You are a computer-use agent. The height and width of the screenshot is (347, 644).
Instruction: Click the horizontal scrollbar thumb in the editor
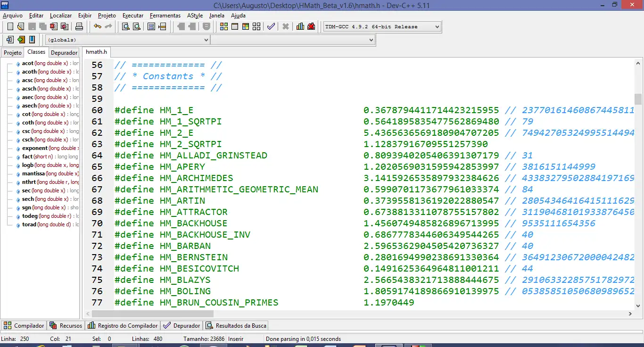pos(153,314)
